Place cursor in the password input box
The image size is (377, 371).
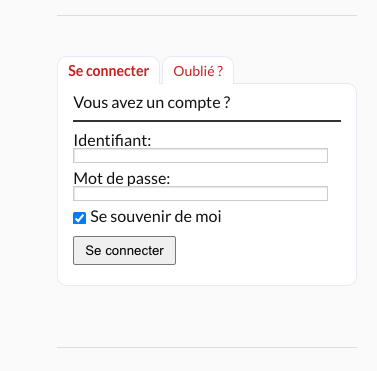click(200, 194)
